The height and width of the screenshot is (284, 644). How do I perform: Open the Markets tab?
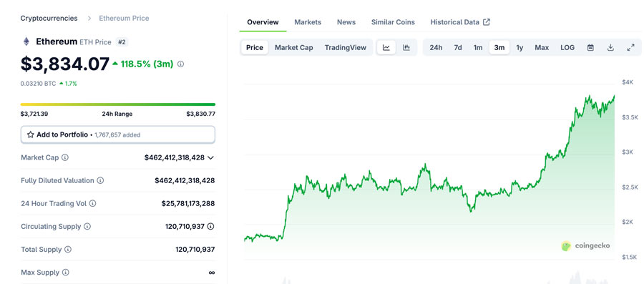click(x=308, y=22)
